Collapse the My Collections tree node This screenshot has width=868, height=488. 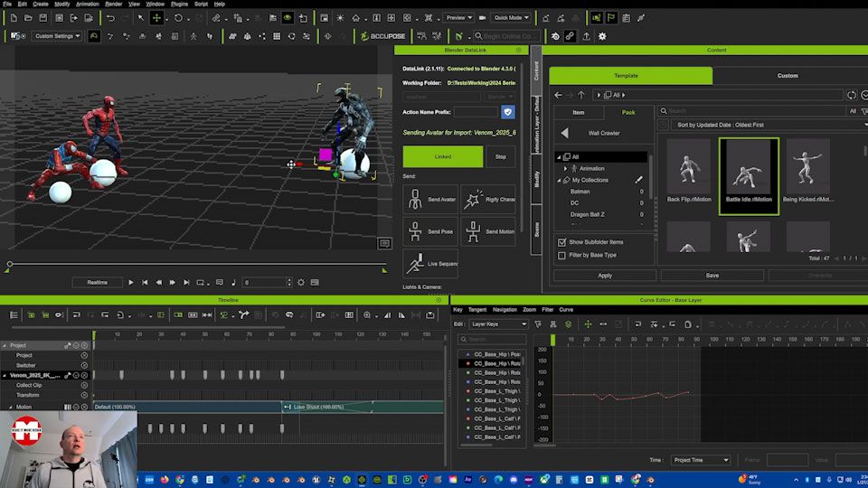coord(559,181)
